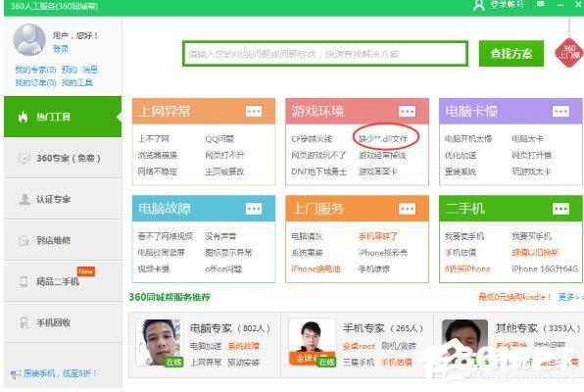Select the 热门工具 sidebar tab
The width and height of the screenshot is (584, 392).
pyautogui.click(x=63, y=117)
